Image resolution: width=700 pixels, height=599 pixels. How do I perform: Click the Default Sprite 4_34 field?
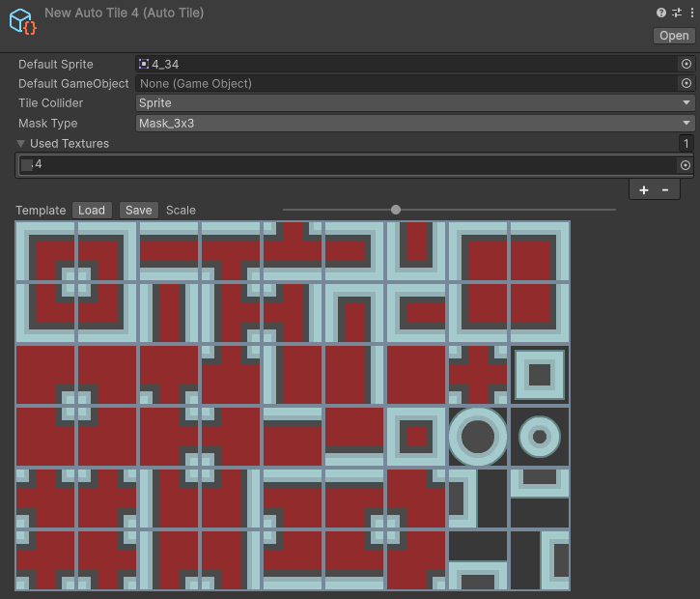(x=406, y=64)
